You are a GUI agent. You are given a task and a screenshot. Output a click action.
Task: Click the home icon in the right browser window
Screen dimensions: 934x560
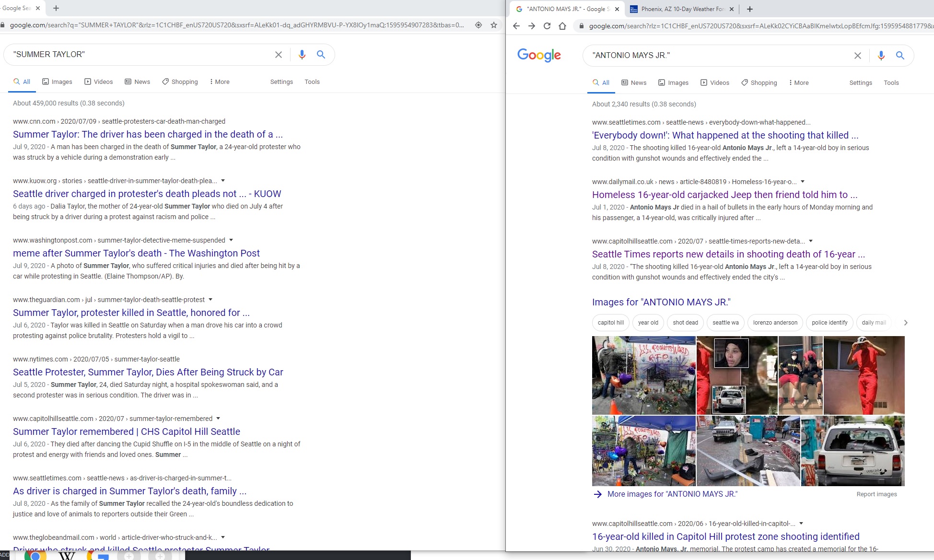click(562, 26)
